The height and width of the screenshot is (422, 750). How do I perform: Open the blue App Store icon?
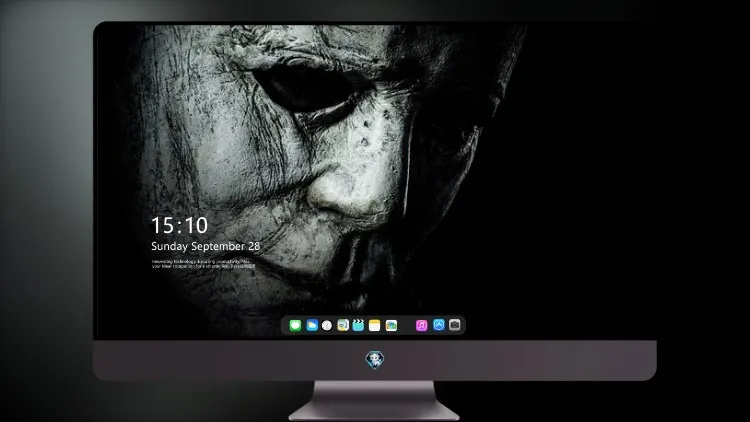(439, 325)
